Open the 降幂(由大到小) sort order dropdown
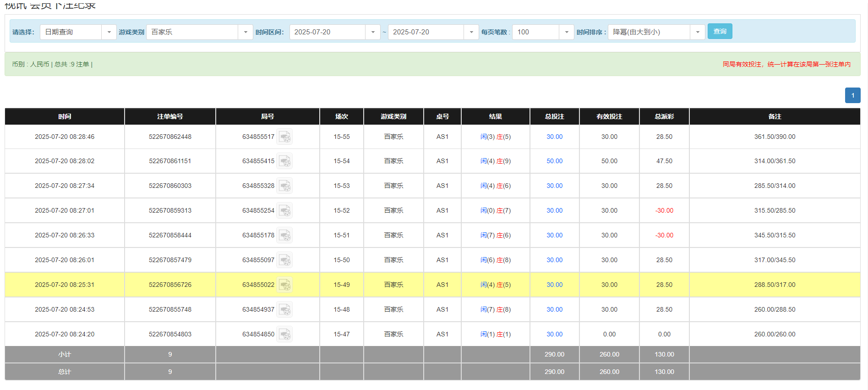The height and width of the screenshot is (390, 868). point(697,32)
